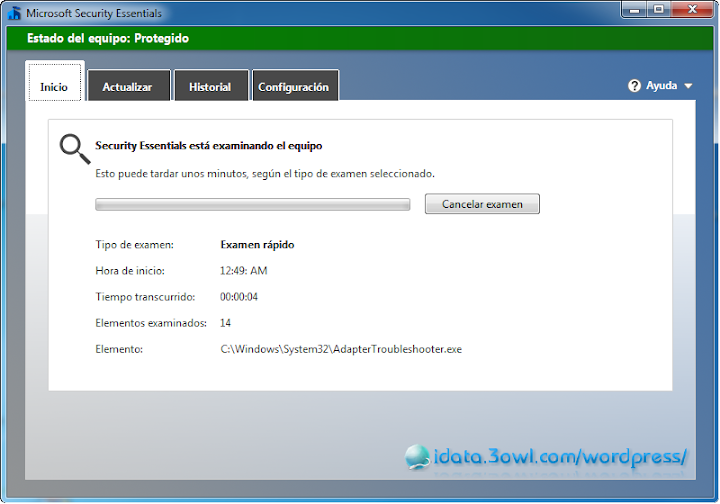720x504 pixels.
Task: Click the 'Elementos examinados:' label
Action: pos(151,323)
